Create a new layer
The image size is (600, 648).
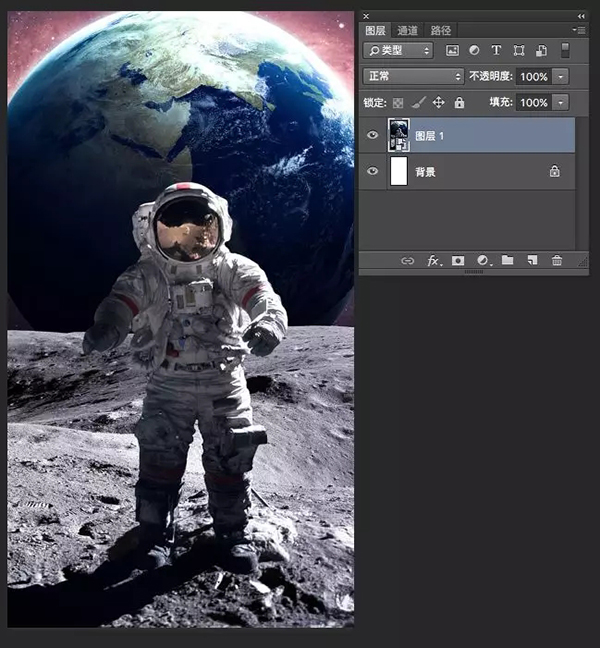coord(532,260)
